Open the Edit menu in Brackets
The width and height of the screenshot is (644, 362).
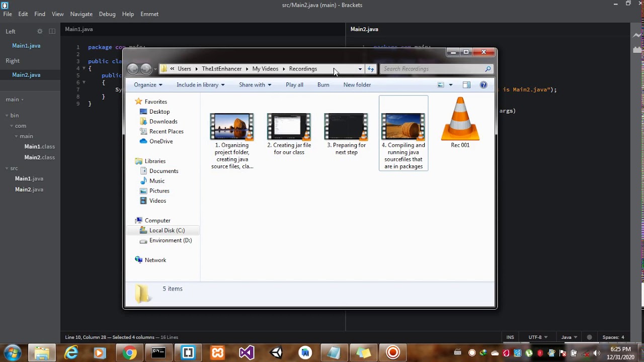click(x=23, y=14)
